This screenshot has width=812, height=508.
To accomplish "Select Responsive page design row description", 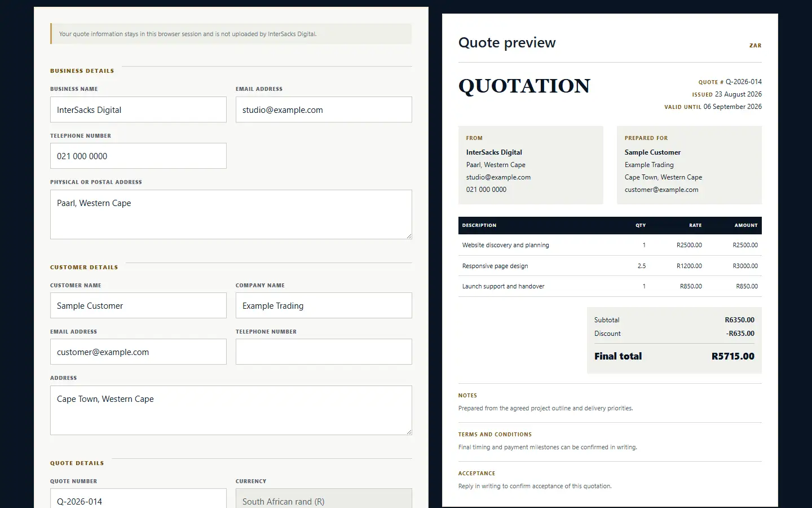I will pos(495,266).
